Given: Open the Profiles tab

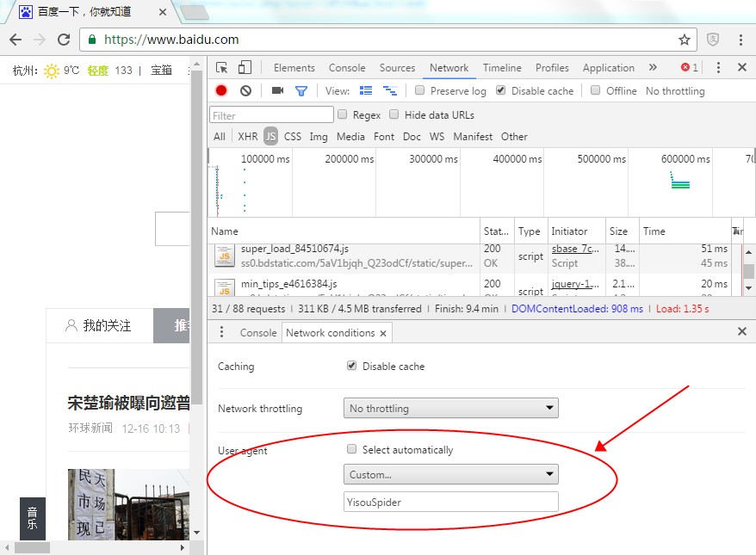Looking at the screenshot, I should pos(552,68).
